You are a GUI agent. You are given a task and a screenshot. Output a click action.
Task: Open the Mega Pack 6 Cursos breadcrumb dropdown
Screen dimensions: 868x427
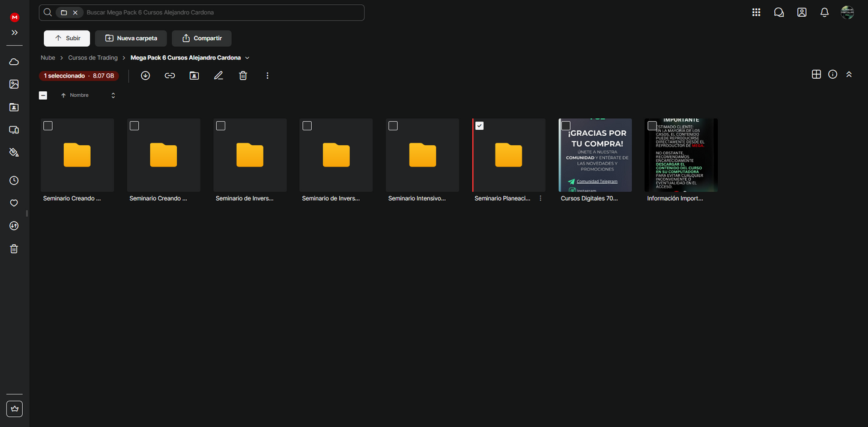pos(247,58)
